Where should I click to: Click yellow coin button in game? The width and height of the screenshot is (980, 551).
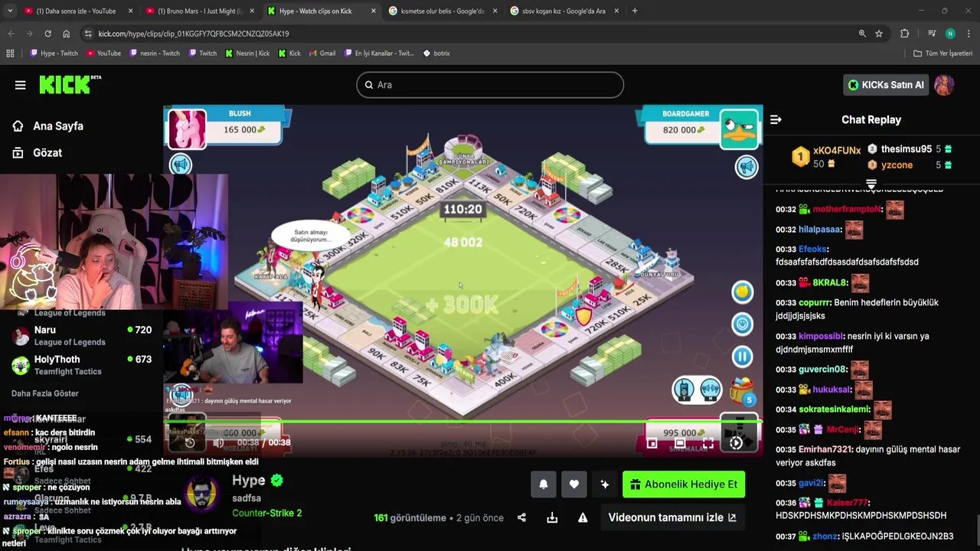742,292
